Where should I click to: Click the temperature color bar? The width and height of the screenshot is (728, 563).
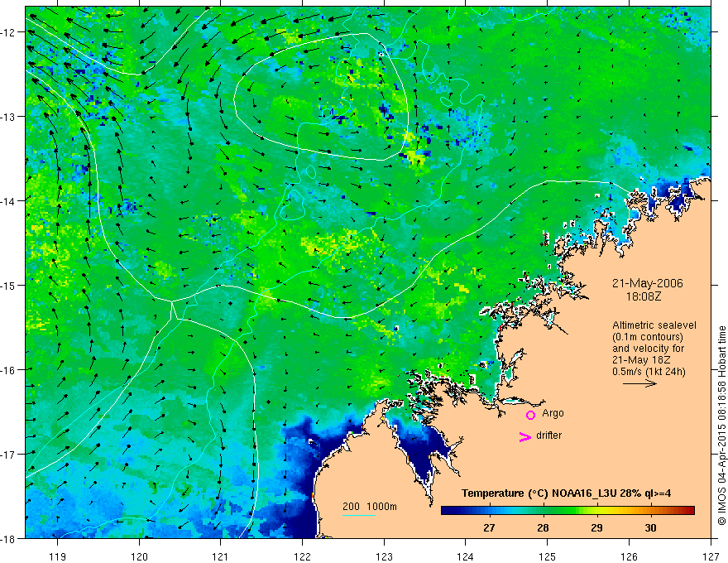[568, 510]
